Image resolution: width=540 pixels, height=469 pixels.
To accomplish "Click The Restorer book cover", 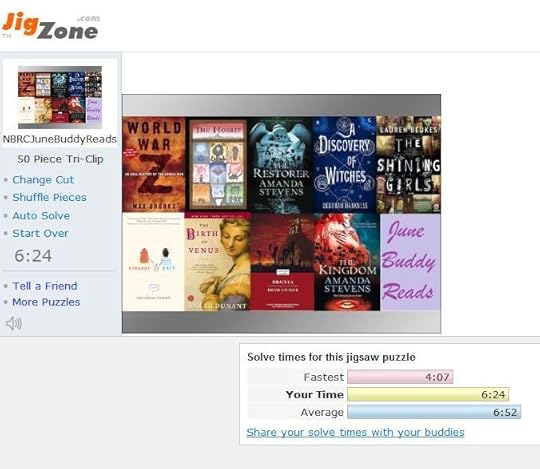I will click(x=281, y=164).
